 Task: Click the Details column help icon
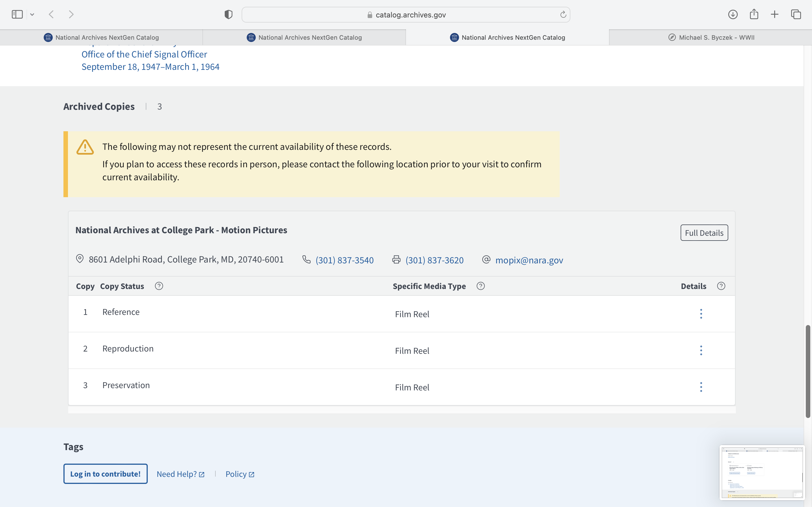point(721,286)
